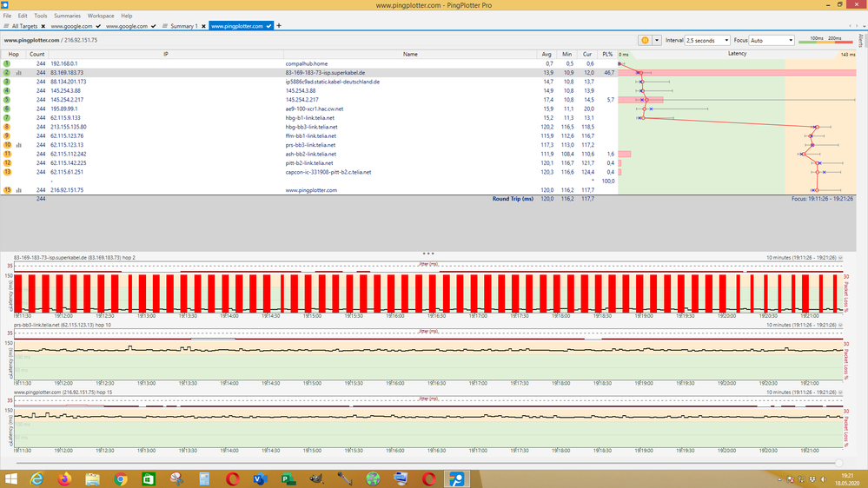This screenshot has width=868, height=488.
Task: Open the Summaries menu
Action: (x=68, y=16)
